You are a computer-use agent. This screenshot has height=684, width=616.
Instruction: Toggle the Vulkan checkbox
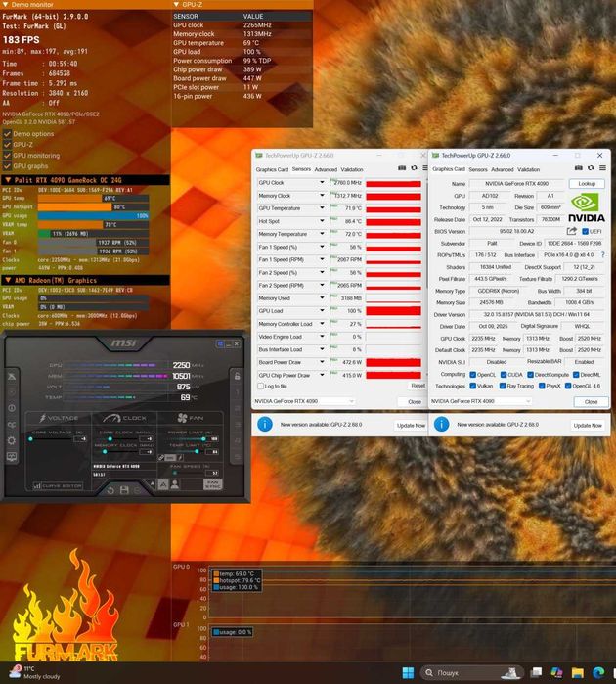[x=472, y=386]
